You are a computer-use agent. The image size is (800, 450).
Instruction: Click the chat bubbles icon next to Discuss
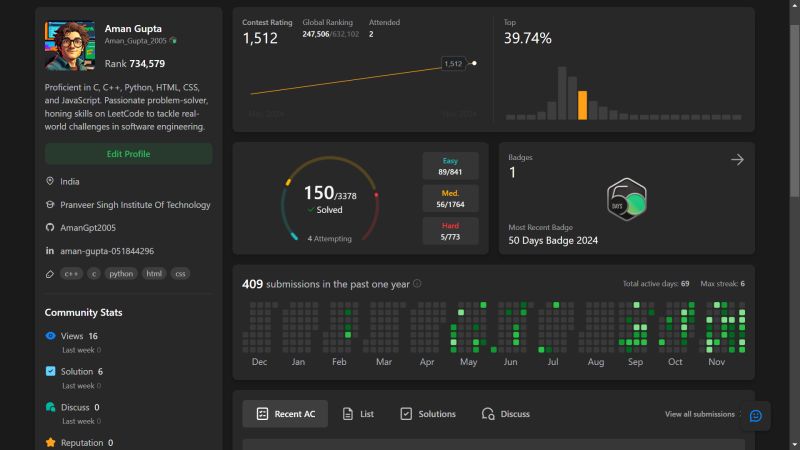pyautogui.click(x=51, y=407)
